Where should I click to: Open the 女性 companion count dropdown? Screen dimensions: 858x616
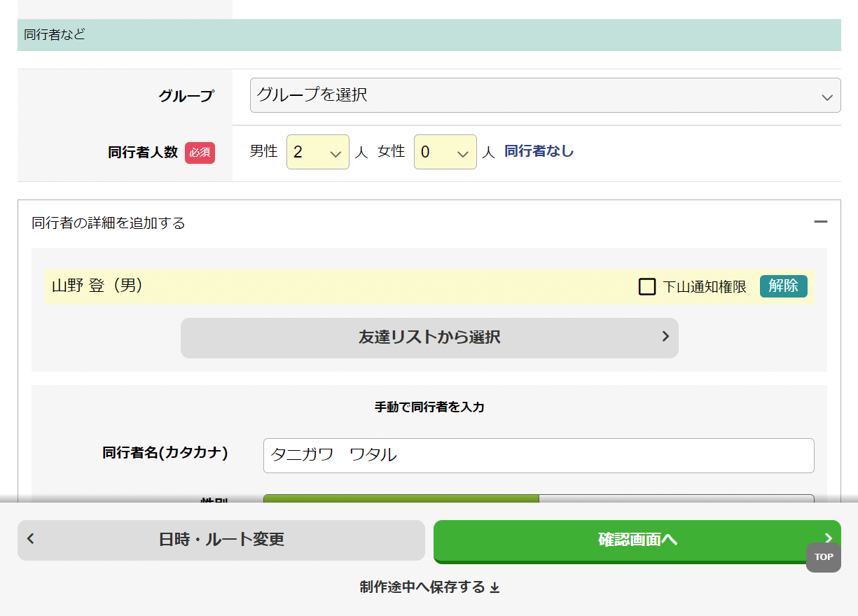pos(445,152)
